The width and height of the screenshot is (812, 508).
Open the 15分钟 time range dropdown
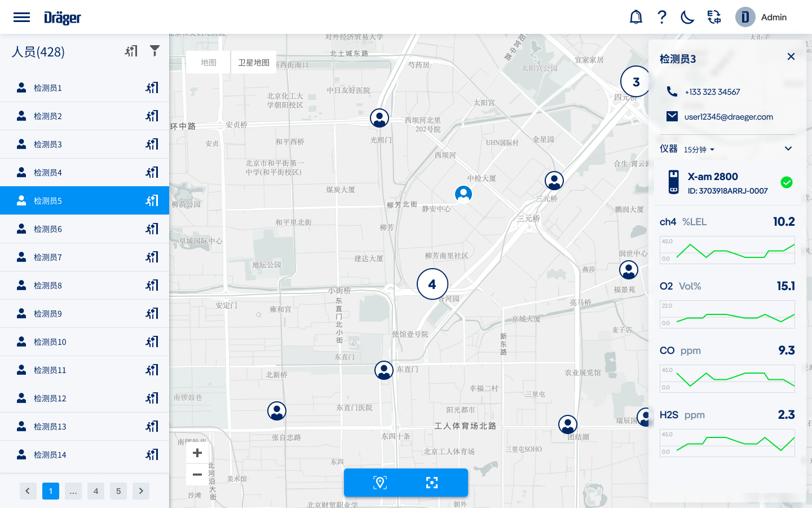pyautogui.click(x=699, y=150)
